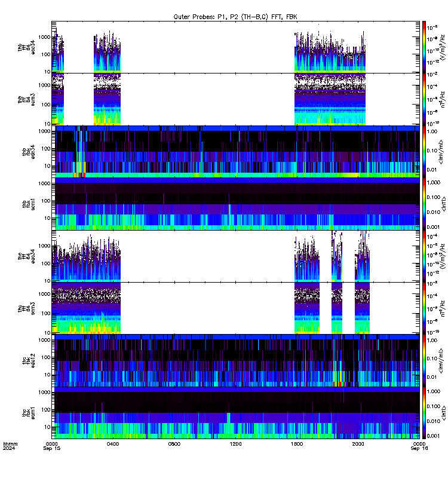
Task: Click the color bar beside thb fff eac34 panel
Action: (x=424, y=47)
